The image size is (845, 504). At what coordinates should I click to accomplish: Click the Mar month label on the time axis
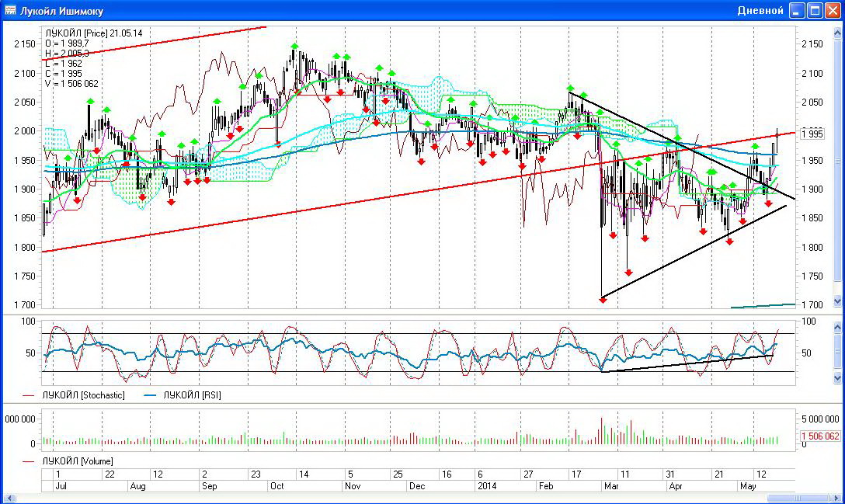[611, 486]
